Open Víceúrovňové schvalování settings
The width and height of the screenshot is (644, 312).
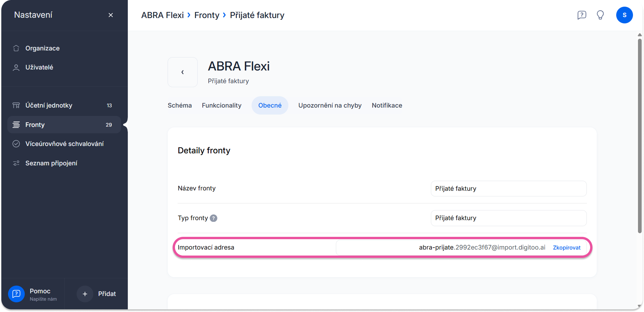coord(64,144)
